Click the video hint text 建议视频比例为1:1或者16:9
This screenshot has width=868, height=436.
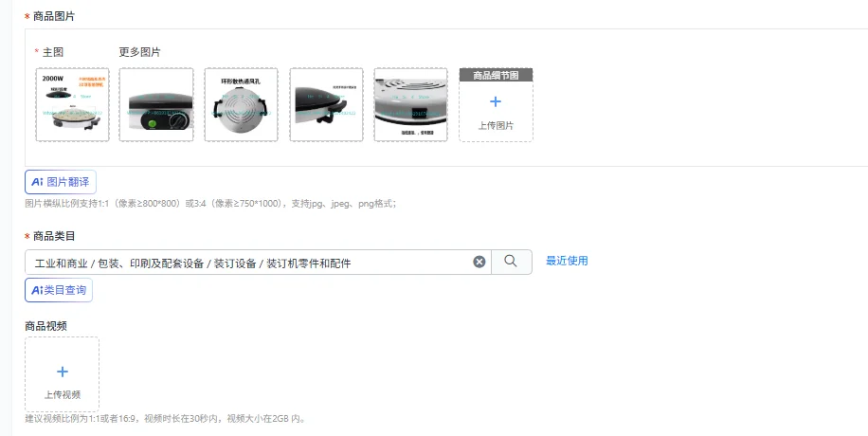165,418
